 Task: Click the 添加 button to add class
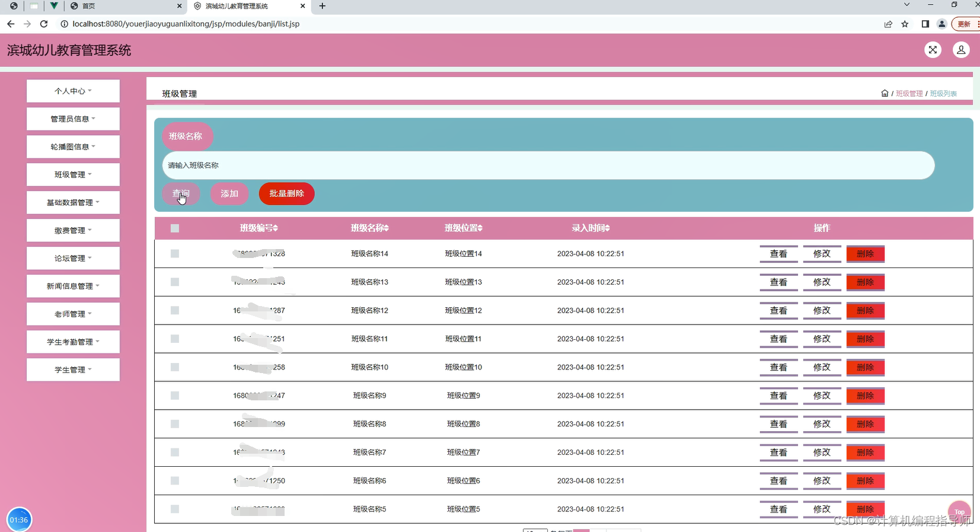coord(229,193)
